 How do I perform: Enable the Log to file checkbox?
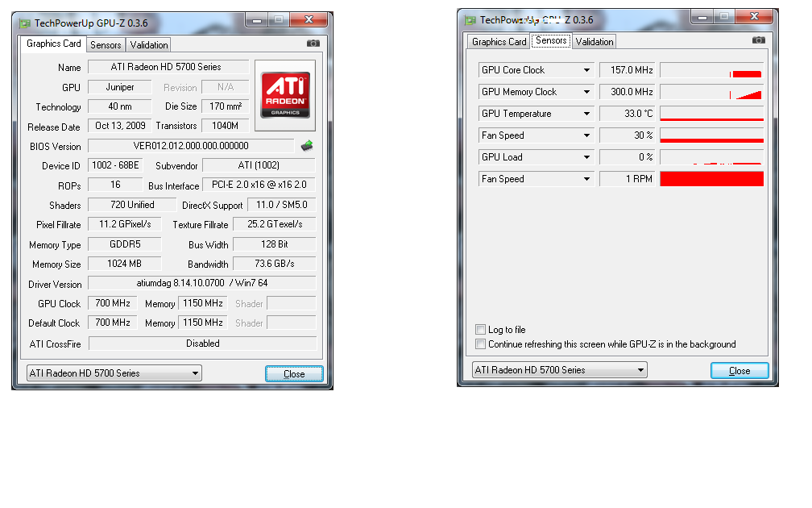coord(480,329)
